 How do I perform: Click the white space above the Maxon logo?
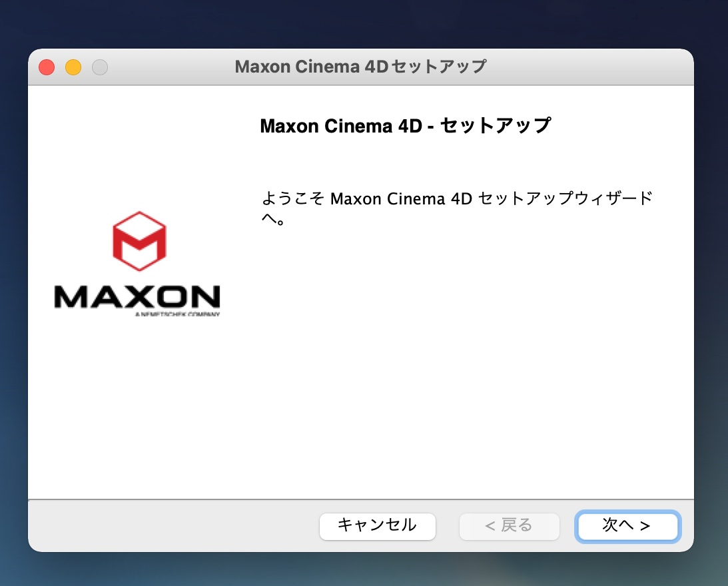139,148
